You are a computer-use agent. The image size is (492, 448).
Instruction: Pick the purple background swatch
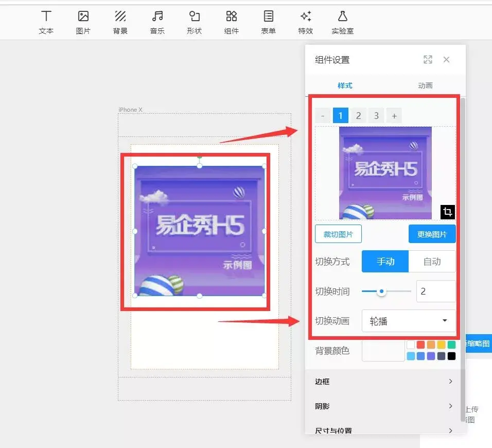(431, 356)
